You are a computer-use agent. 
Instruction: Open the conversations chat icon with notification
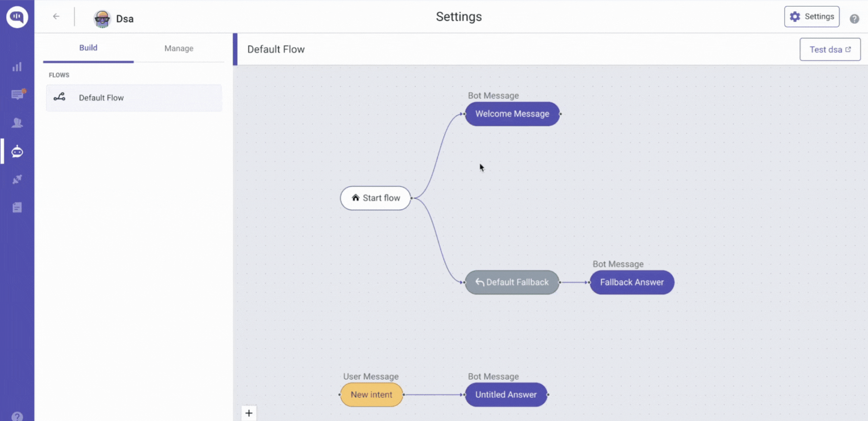click(x=18, y=94)
